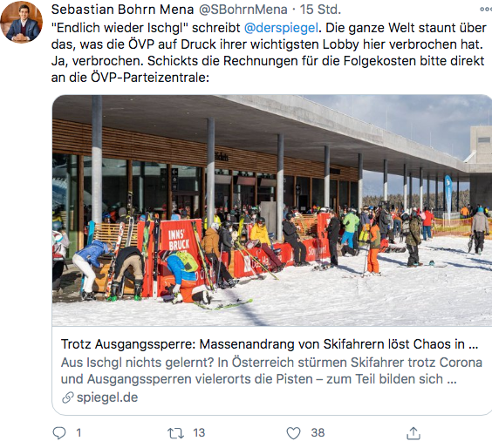Open the @derspiegel mention link
Viewport: 492px width, 448px height.
pos(281,28)
